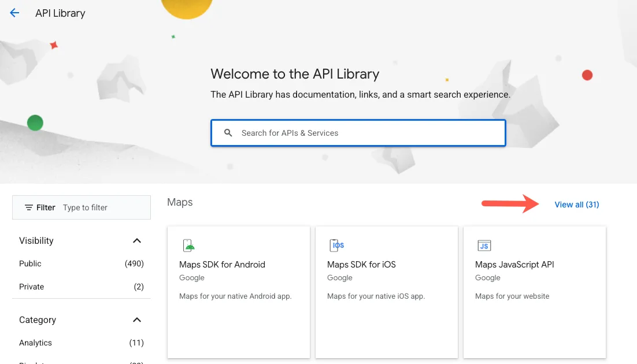The image size is (637, 364).
Task: Filter by Private visibility
Action: (x=31, y=287)
